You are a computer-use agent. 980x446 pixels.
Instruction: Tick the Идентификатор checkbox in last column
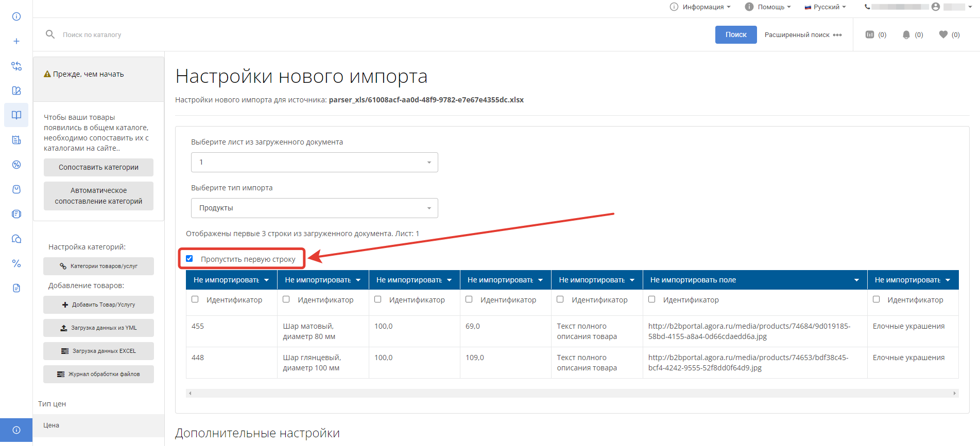[x=876, y=299]
